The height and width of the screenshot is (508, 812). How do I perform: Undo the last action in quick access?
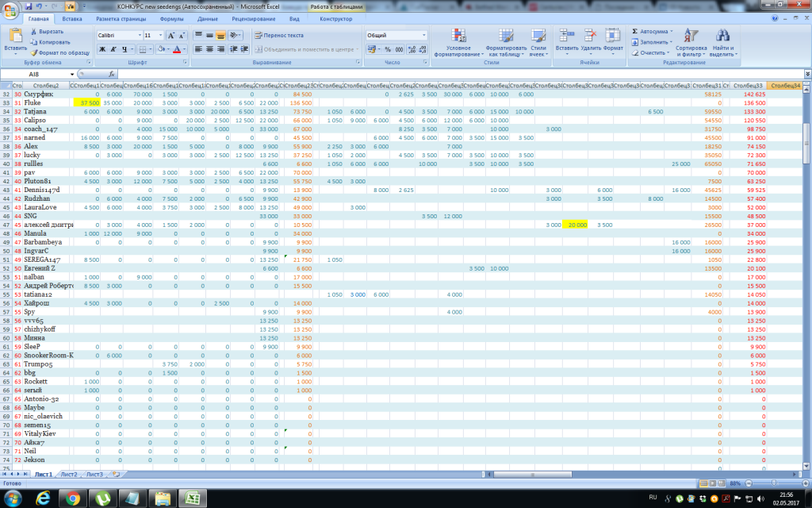coord(40,6)
